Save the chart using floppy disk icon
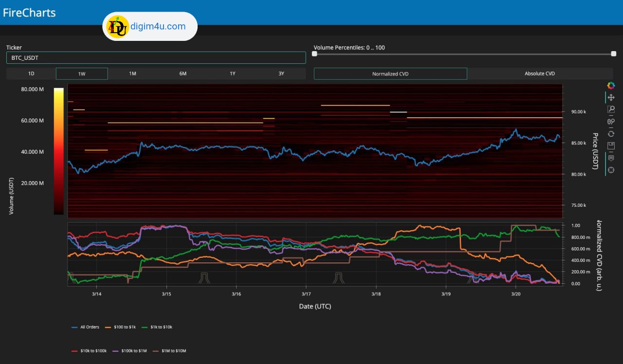Screen dimensions: 623x364 (x=611, y=146)
